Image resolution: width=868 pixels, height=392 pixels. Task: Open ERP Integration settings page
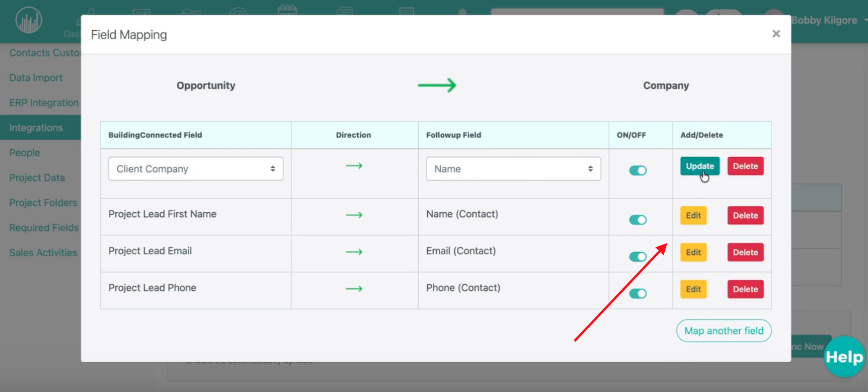tap(44, 103)
